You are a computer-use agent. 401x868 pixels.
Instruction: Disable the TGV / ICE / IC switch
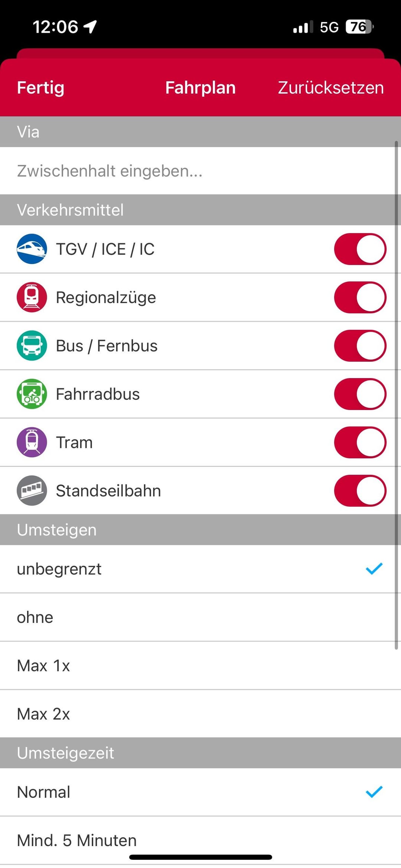tap(360, 249)
